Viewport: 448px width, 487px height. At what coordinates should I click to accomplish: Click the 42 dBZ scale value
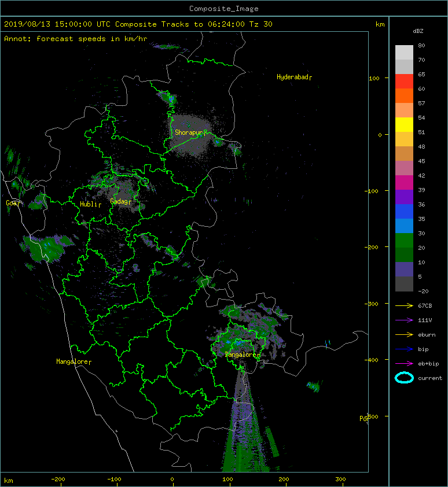pos(421,175)
